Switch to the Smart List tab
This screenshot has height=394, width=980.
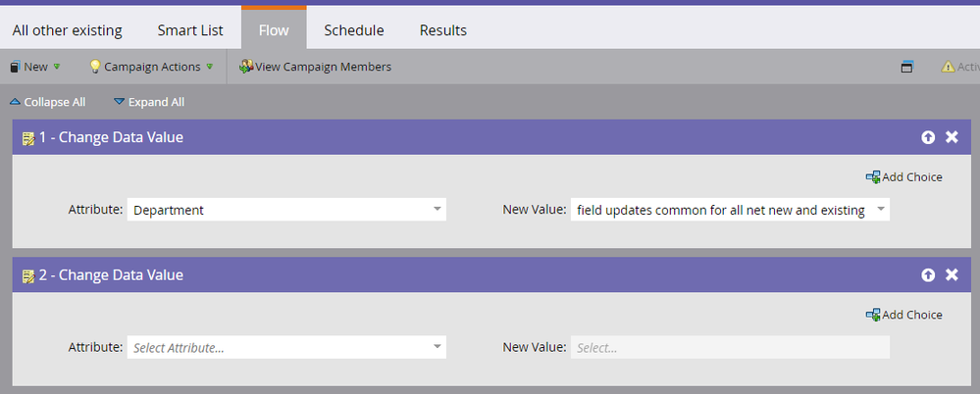click(x=190, y=30)
